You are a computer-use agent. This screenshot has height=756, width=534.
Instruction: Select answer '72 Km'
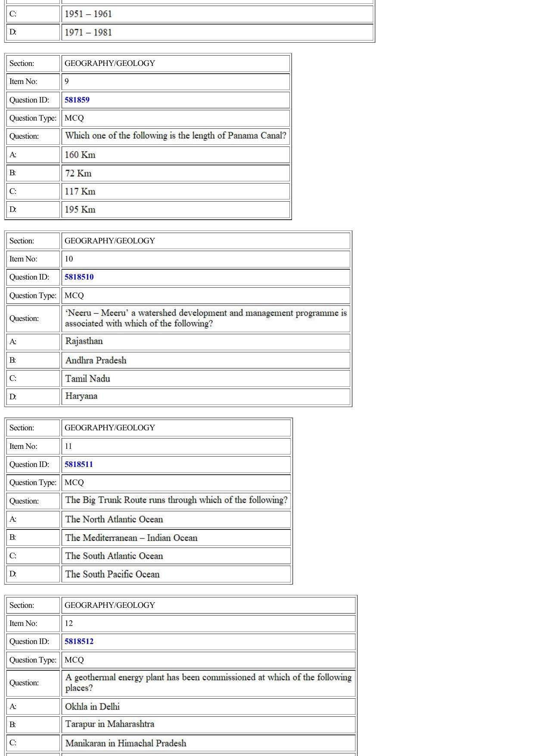78,173
